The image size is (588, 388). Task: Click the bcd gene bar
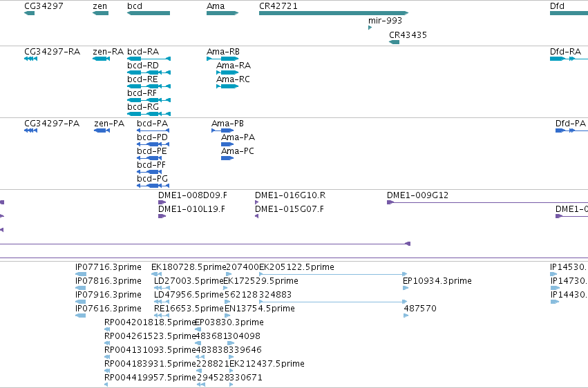click(x=149, y=13)
